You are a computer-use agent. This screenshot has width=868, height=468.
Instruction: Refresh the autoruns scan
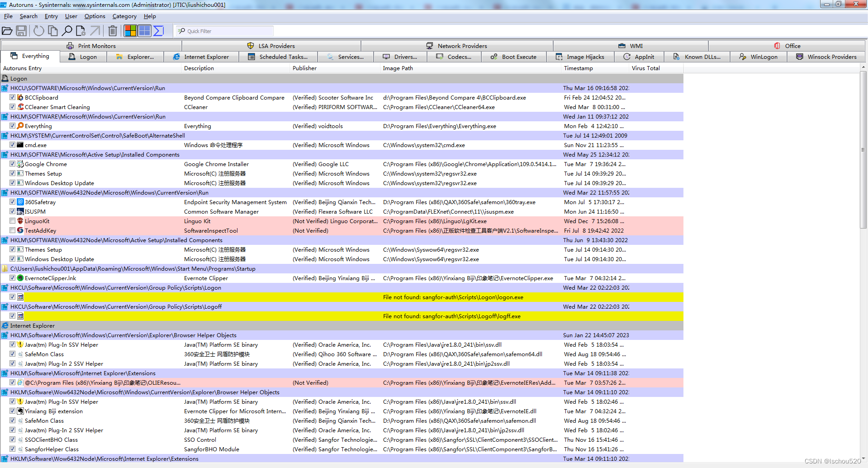coord(39,31)
